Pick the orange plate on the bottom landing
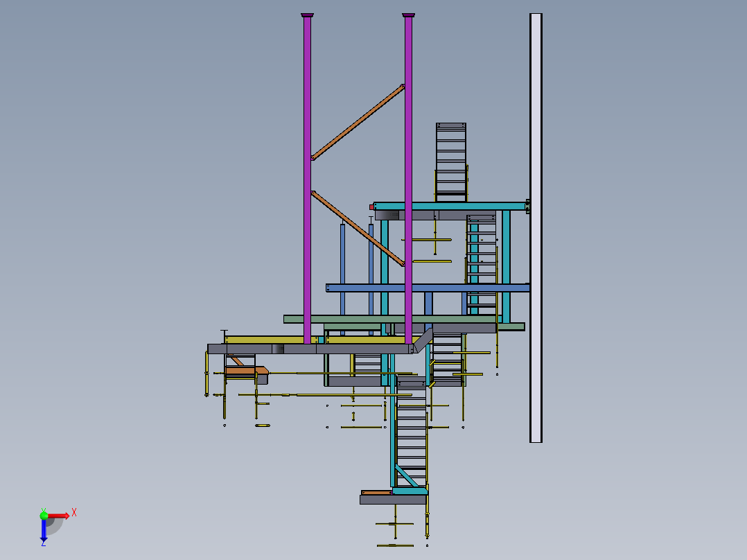The height and width of the screenshot is (560, 747). pyautogui.click(x=377, y=493)
